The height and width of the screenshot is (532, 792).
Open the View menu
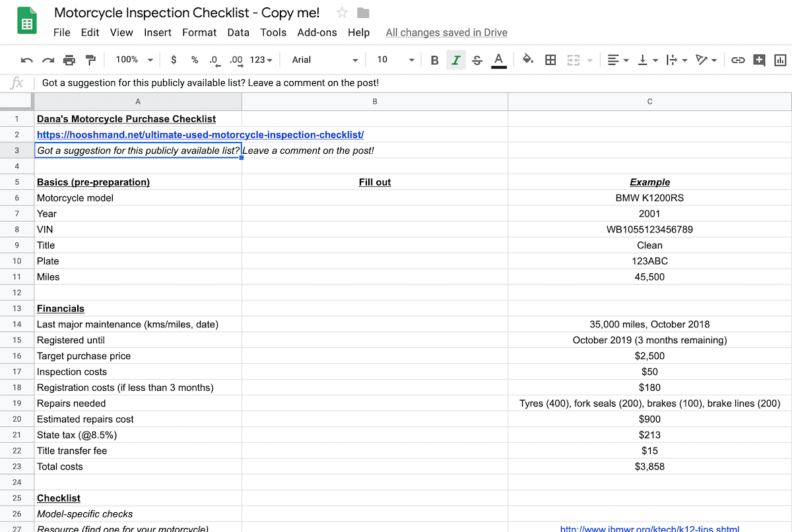click(121, 32)
